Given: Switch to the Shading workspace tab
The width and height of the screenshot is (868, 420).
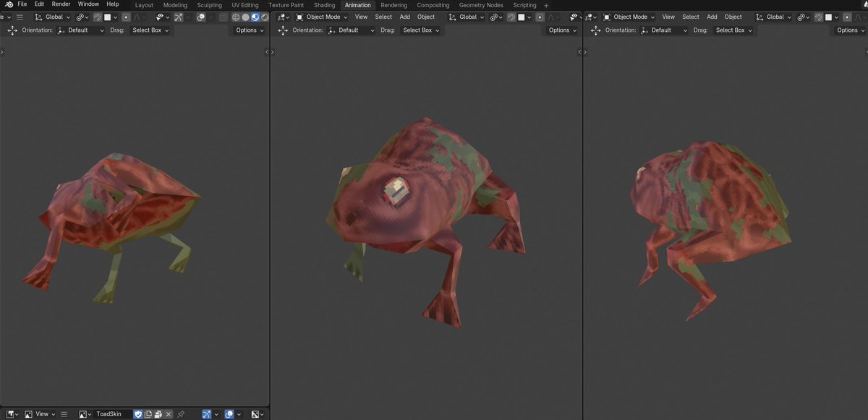Looking at the screenshot, I should (324, 5).
